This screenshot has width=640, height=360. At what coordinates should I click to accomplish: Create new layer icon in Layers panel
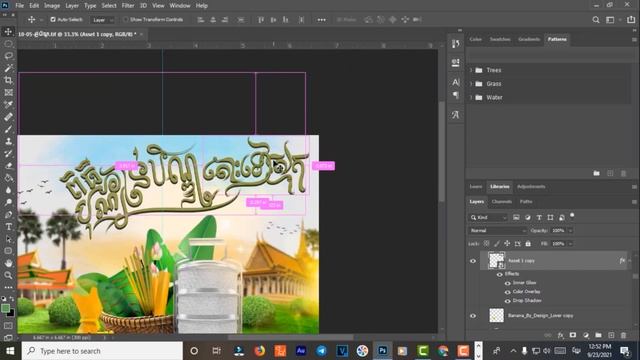click(611, 335)
